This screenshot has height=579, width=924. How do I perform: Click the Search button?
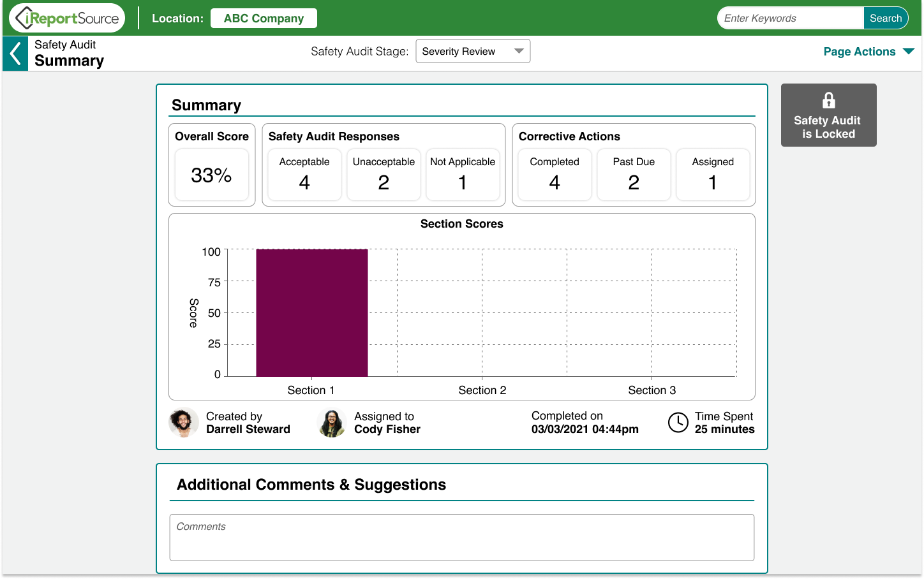click(x=886, y=18)
